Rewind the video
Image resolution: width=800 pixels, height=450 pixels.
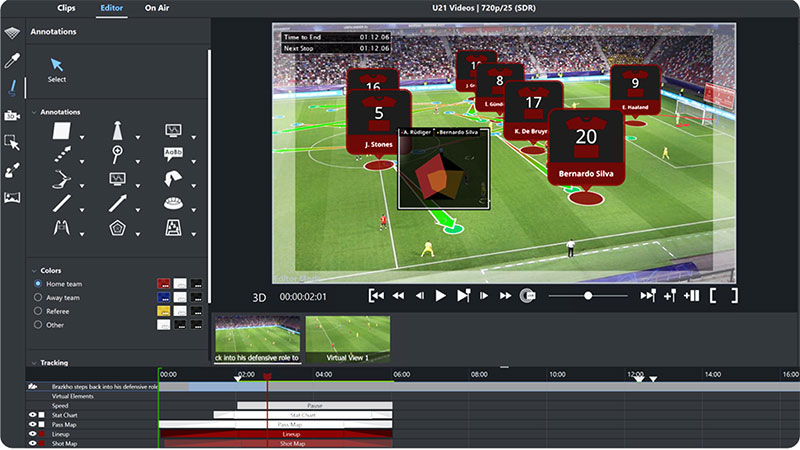tap(398, 296)
